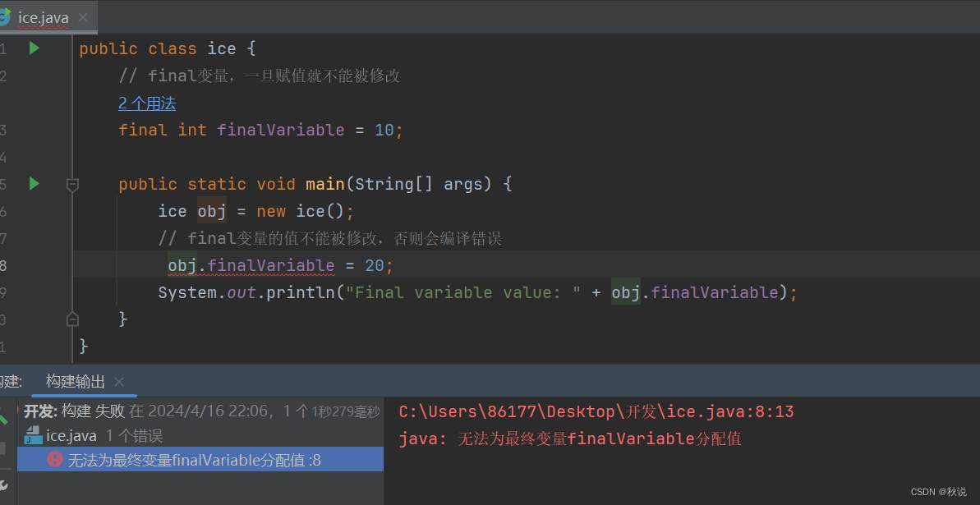Click the 'final变量的值不能被修改' comment

pos(330,238)
